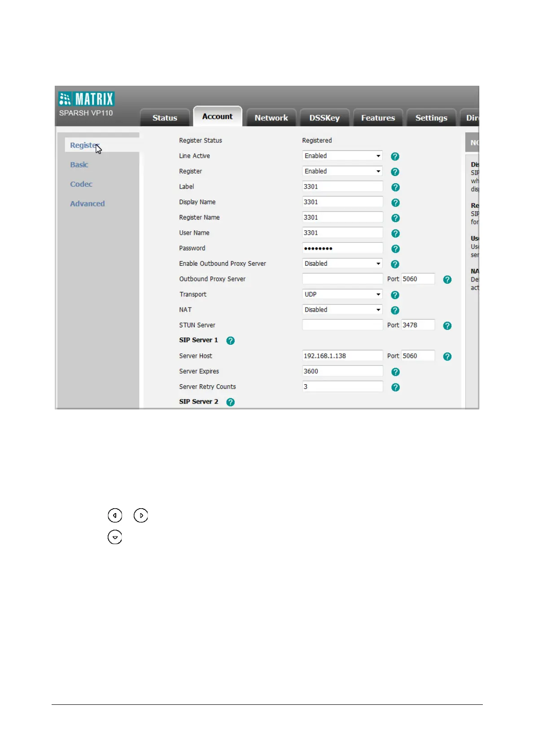Viewport: 534px width, 756px height.
Task: Click the Server Host port field
Action: [x=418, y=356]
